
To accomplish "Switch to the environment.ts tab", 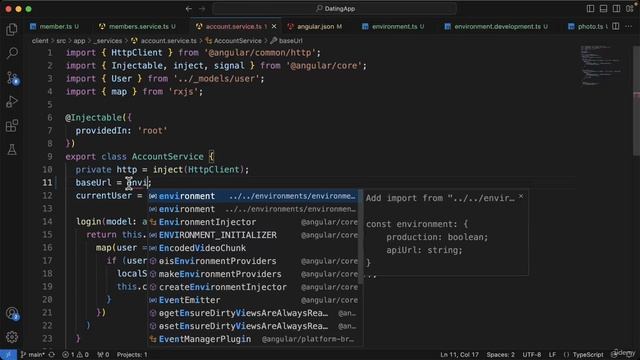I will (x=393, y=26).
